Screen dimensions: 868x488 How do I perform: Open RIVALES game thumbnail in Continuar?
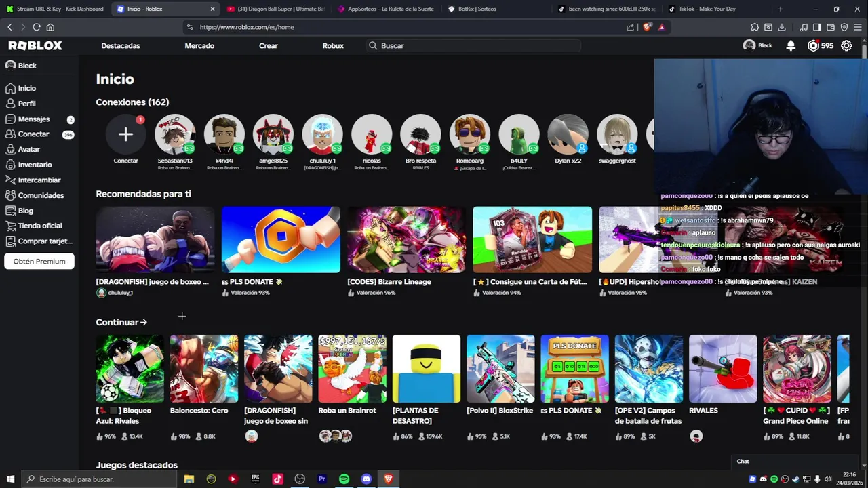[723, 369]
